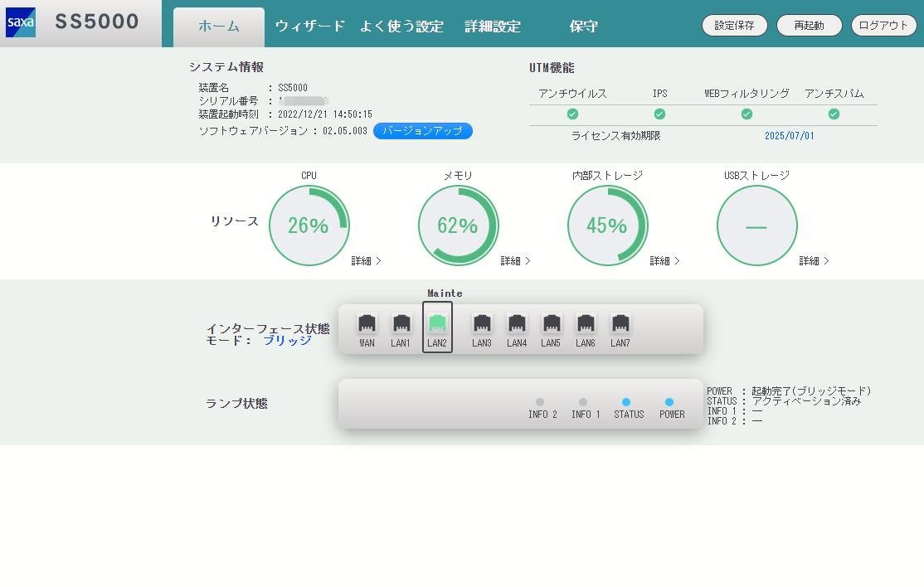Viewport: 924px width, 587px height.
Task: Select the LAN5 port icon
Action: [551, 323]
